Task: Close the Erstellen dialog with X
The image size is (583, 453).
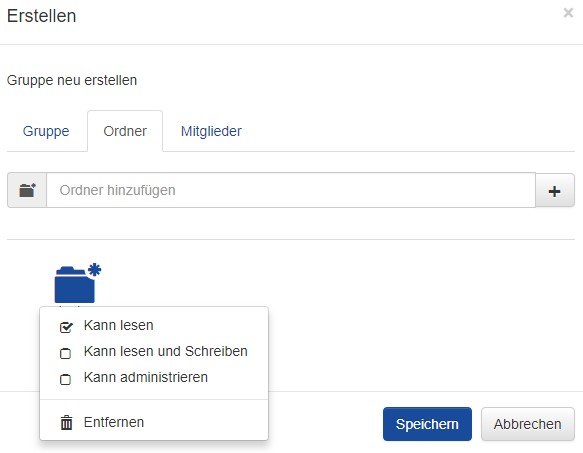Action: coord(568,13)
